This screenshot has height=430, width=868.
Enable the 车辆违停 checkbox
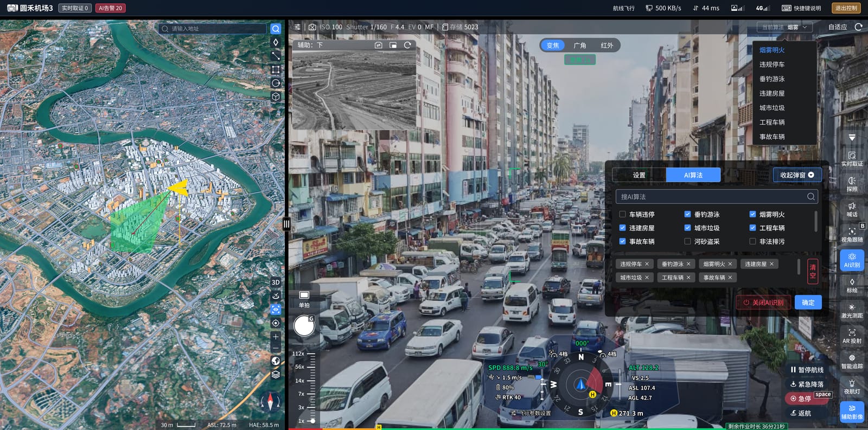(x=622, y=214)
